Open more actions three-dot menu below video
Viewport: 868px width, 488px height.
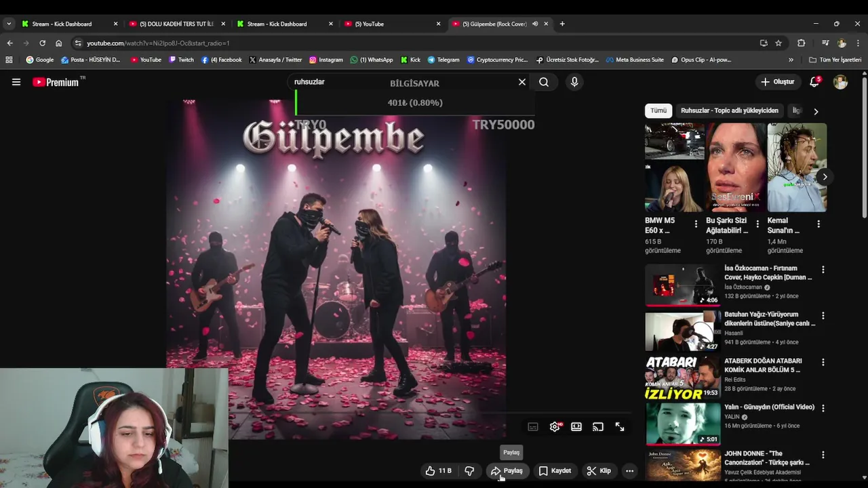(x=629, y=470)
